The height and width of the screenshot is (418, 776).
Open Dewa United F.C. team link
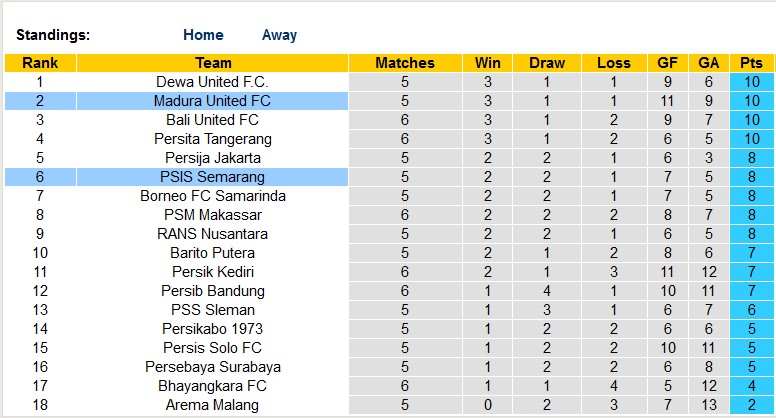click(213, 82)
